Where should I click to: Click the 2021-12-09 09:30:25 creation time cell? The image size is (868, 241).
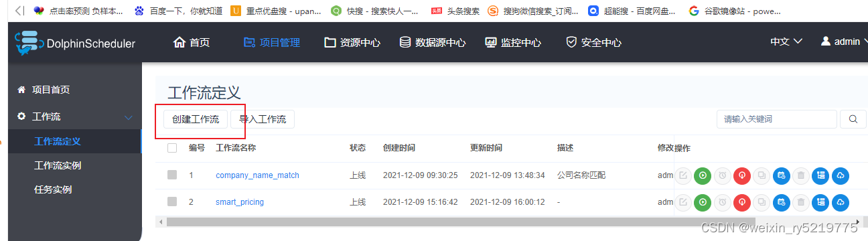pos(421,175)
